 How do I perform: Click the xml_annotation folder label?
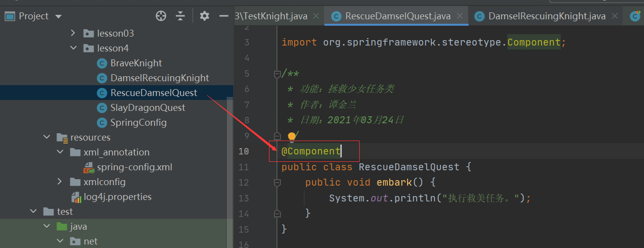pos(116,152)
